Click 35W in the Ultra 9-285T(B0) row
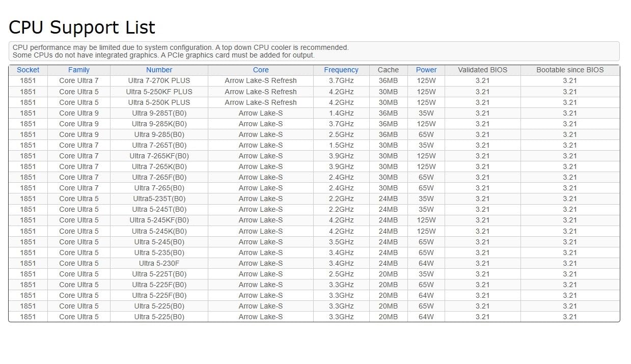631x364 pixels. pos(426,113)
